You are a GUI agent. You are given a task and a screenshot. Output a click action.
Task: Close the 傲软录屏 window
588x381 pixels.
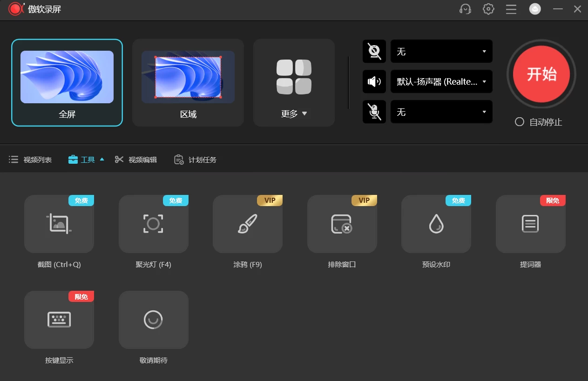pyautogui.click(x=577, y=9)
